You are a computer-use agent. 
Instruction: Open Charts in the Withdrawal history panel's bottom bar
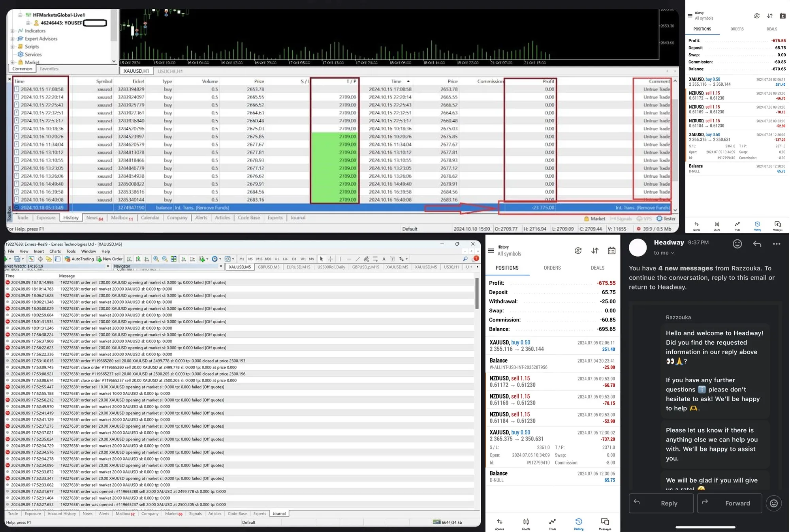(526, 524)
